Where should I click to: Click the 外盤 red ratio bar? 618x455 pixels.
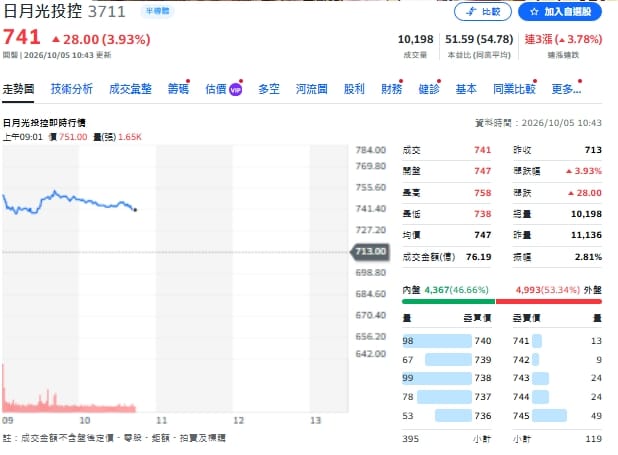click(549, 302)
